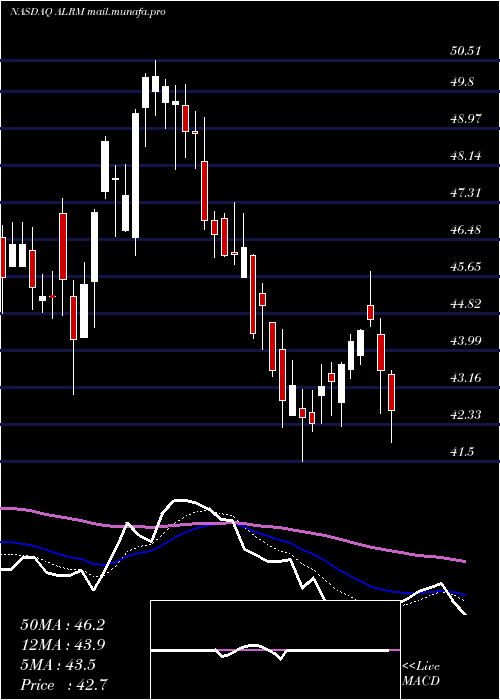
Task: Open the MACD inset chart panel
Action: click(275, 650)
